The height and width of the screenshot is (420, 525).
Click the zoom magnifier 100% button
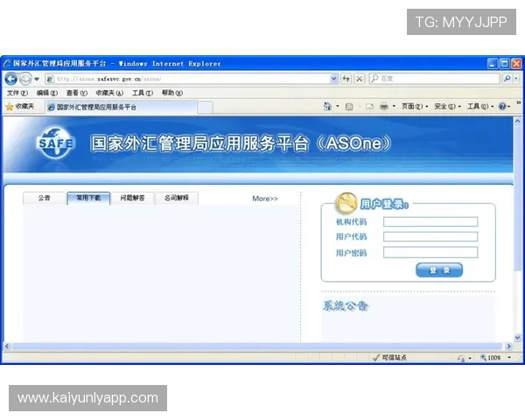491,357
